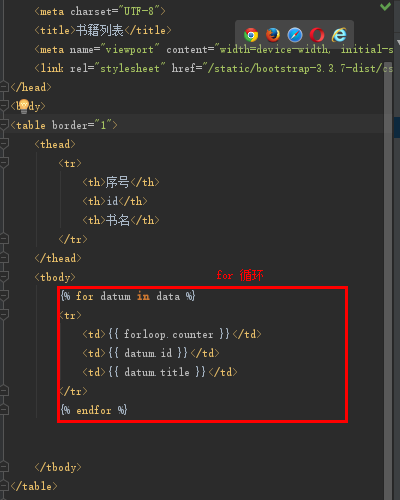400x500 pixels.
Task: Click the endfor template tag
Action: pyautogui.click(x=94, y=410)
